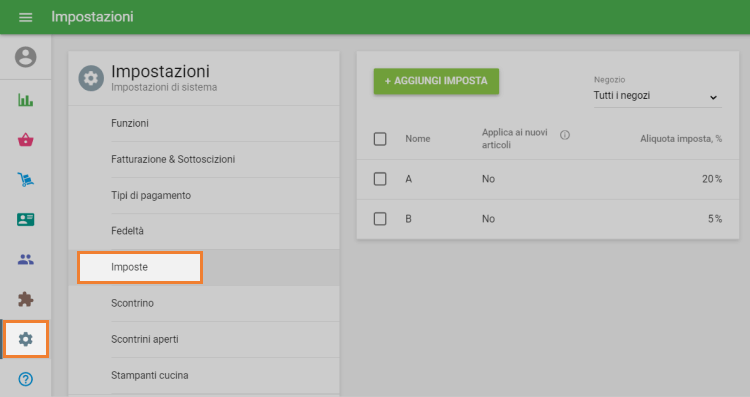Go to Fatturazione & Sottoscizioni
This screenshot has width=750, height=397.
pos(173,159)
